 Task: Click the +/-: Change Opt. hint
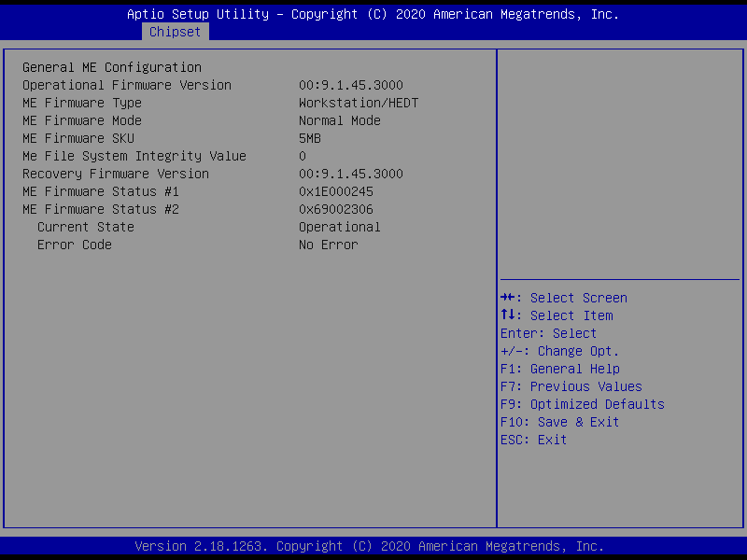[559, 351]
